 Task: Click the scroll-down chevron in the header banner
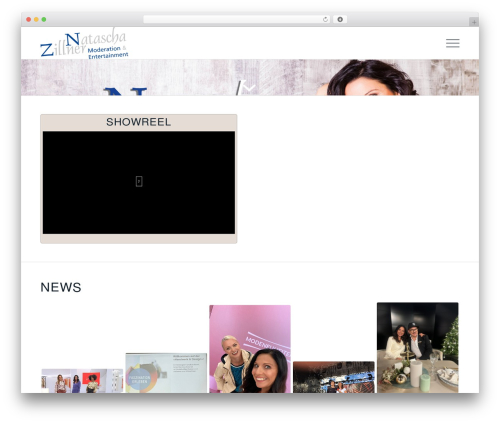tap(249, 88)
